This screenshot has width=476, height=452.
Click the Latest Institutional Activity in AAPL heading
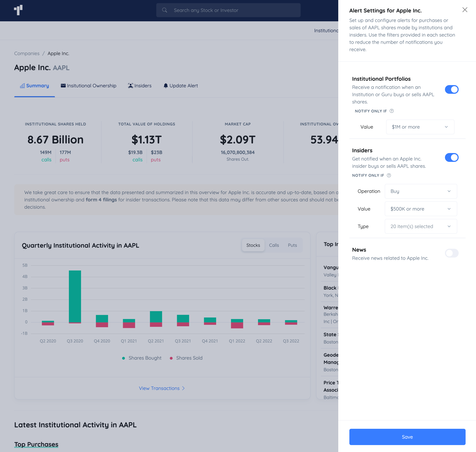click(75, 425)
